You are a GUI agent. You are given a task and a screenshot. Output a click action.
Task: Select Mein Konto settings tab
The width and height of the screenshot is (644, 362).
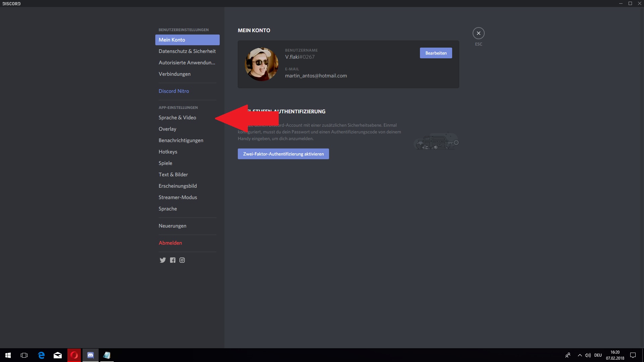pyautogui.click(x=187, y=40)
